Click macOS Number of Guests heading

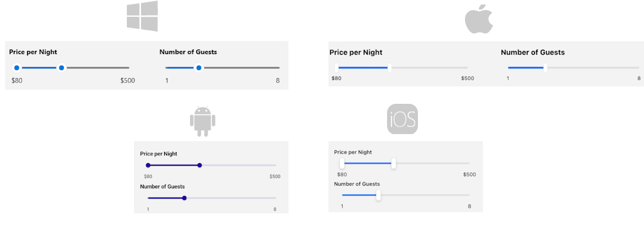pyautogui.click(x=533, y=52)
